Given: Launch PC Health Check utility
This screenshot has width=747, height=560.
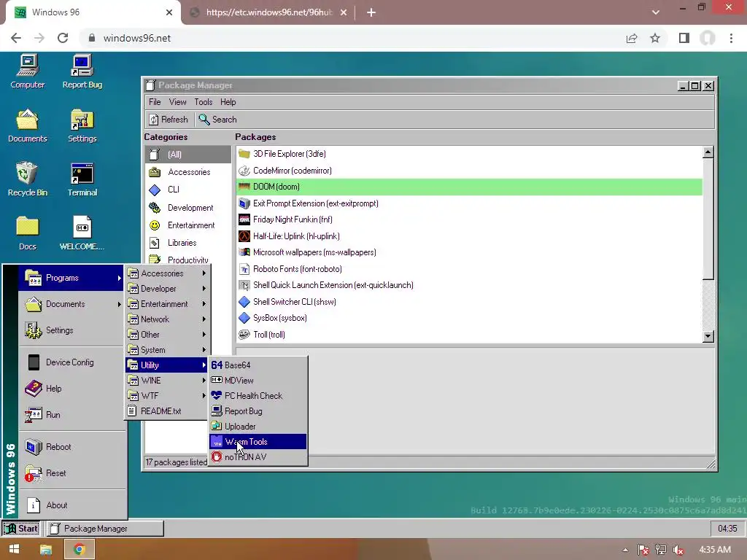Looking at the screenshot, I should click(258, 396).
